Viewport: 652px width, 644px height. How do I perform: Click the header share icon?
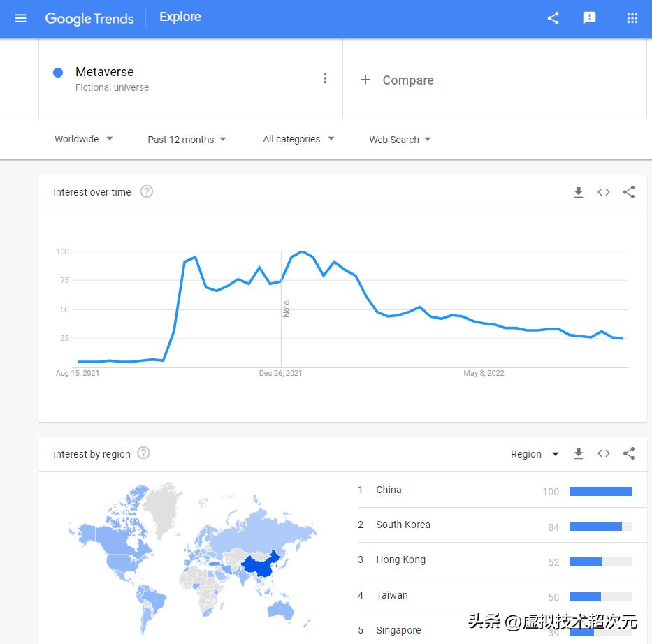553,19
